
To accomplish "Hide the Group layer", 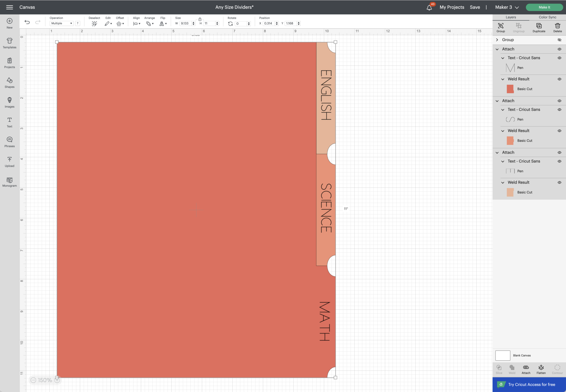I will click(560, 40).
